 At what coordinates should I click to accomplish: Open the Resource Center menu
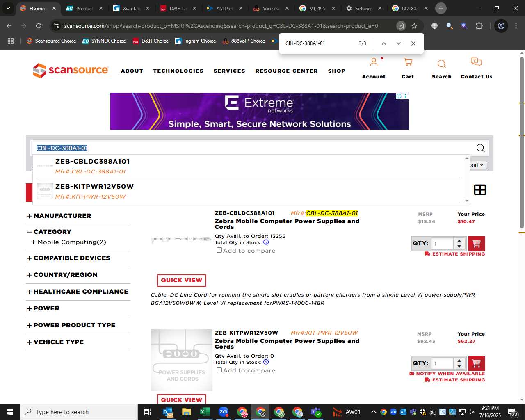[x=287, y=71]
